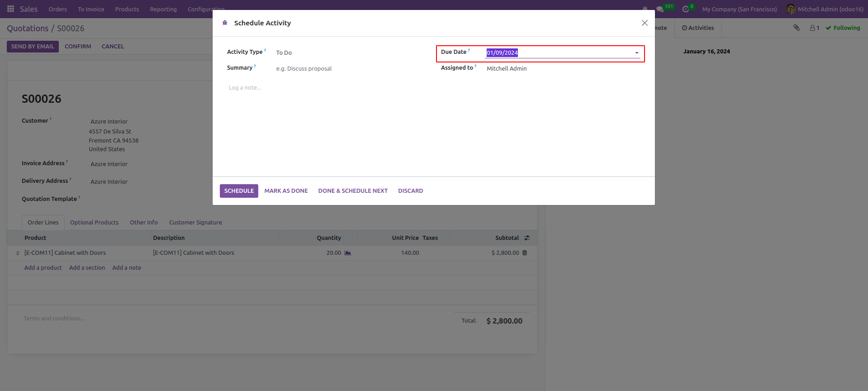Click the row drag handle for Cabinet line
Image resolution: width=868 pixels, height=391 pixels.
pyautogui.click(x=18, y=253)
